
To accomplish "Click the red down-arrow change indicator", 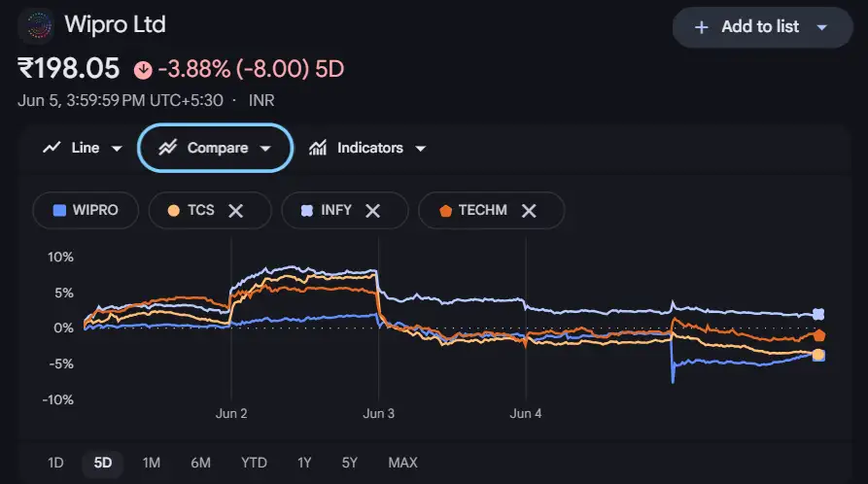I will [x=143, y=70].
